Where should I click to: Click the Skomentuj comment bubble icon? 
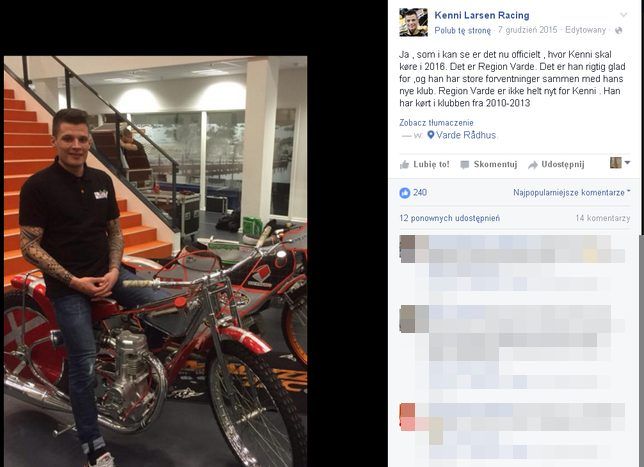[465, 165]
